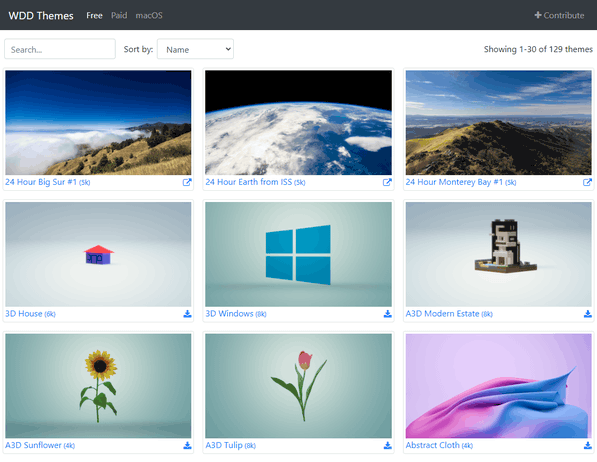Click the 3D House preview thumbnail

pos(98,254)
